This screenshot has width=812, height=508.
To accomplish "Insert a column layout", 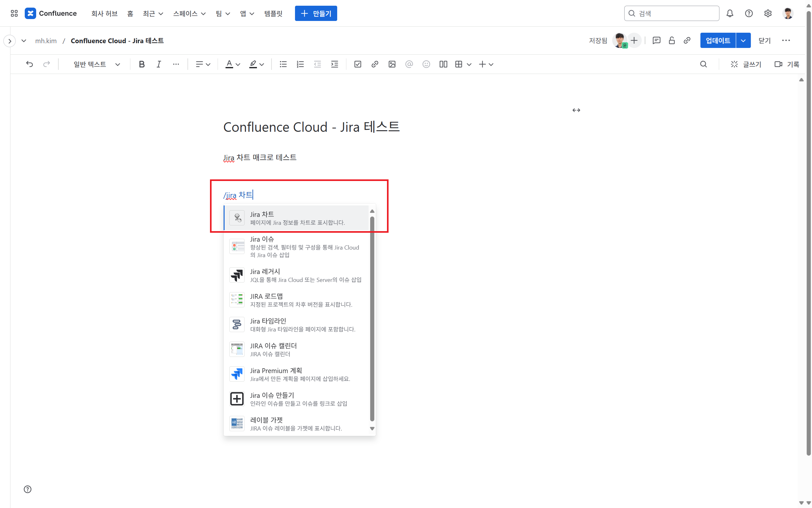I will point(443,64).
